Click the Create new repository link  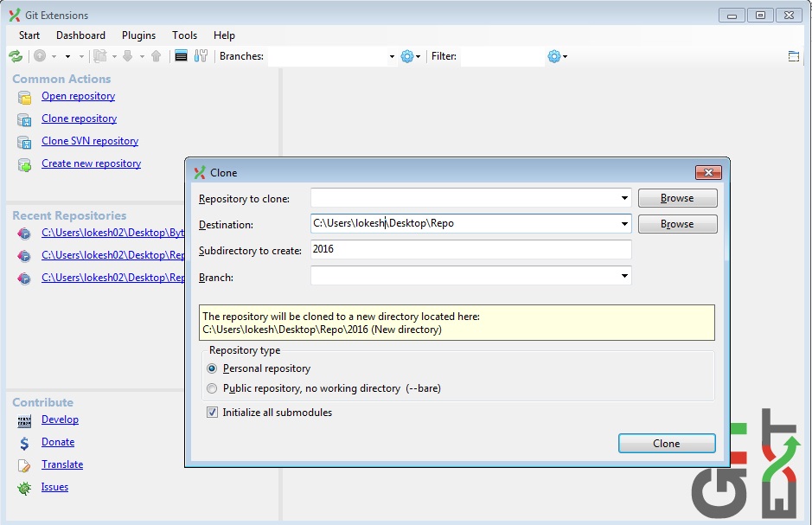[x=91, y=163]
